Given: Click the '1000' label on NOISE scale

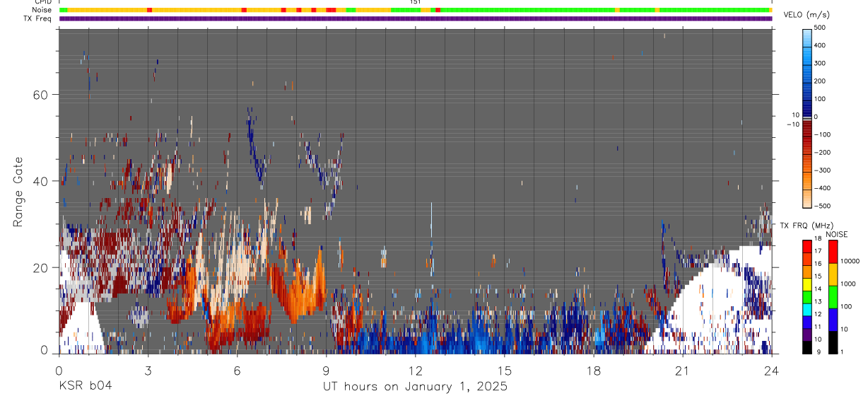Looking at the screenshot, I should (848, 284).
